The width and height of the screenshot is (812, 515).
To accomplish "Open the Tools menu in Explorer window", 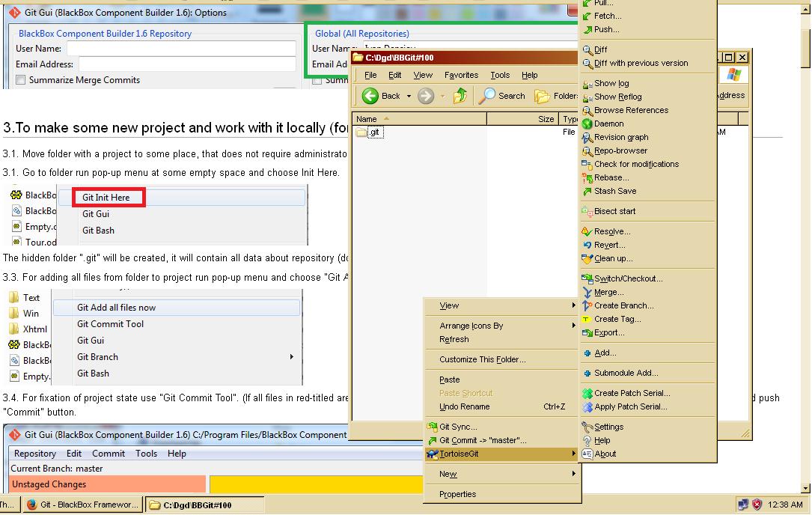I will click(x=500, y=75).
